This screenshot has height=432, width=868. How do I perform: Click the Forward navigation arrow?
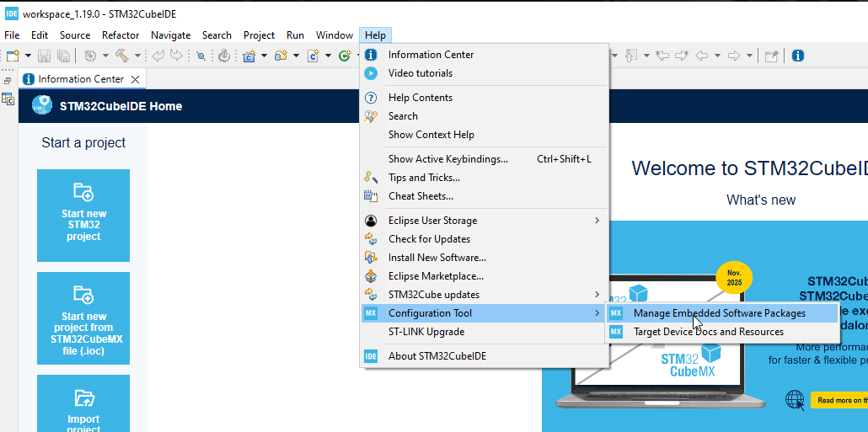click(x=734, y=56)
